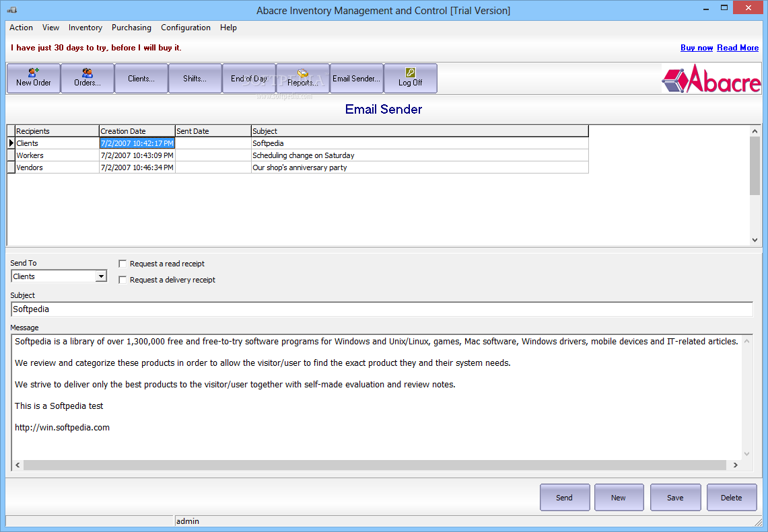Click the Subject input field

pos(382,309)
